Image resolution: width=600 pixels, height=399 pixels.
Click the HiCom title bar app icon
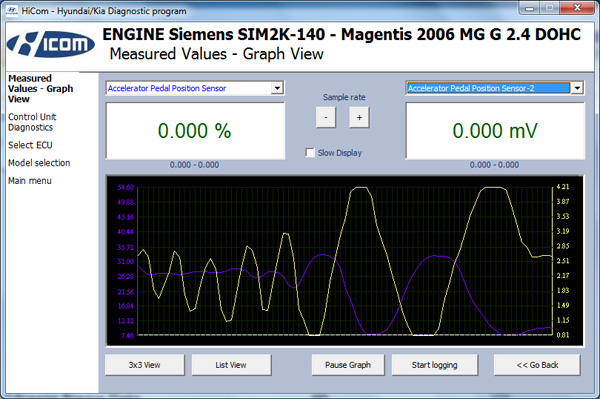pyautogui.click(x=12, y=11)
